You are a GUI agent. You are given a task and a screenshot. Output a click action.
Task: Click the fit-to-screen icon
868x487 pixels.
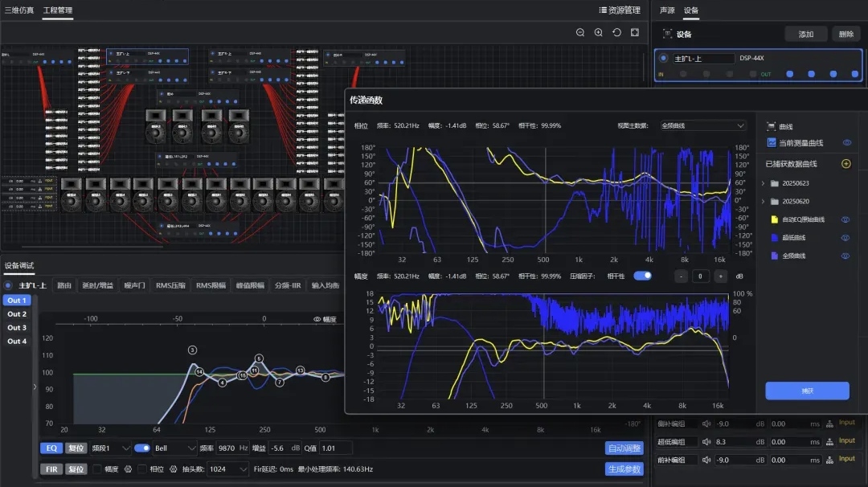[x=635, y=32]
